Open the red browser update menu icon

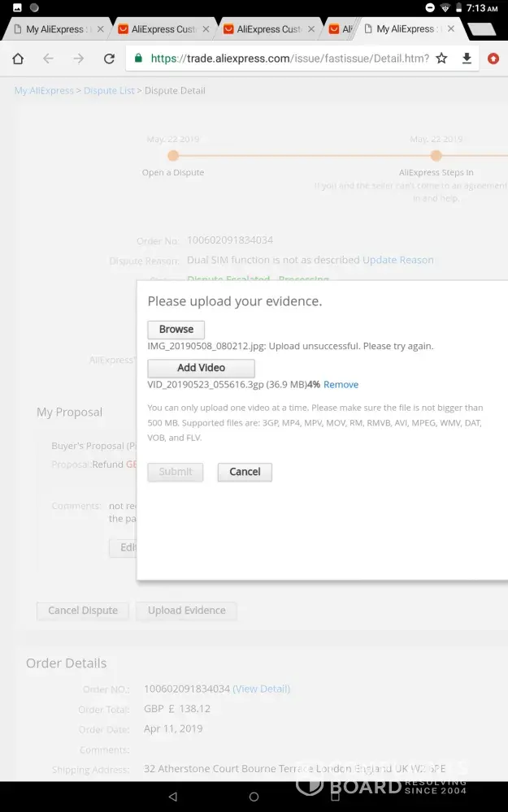click(493, 58)
